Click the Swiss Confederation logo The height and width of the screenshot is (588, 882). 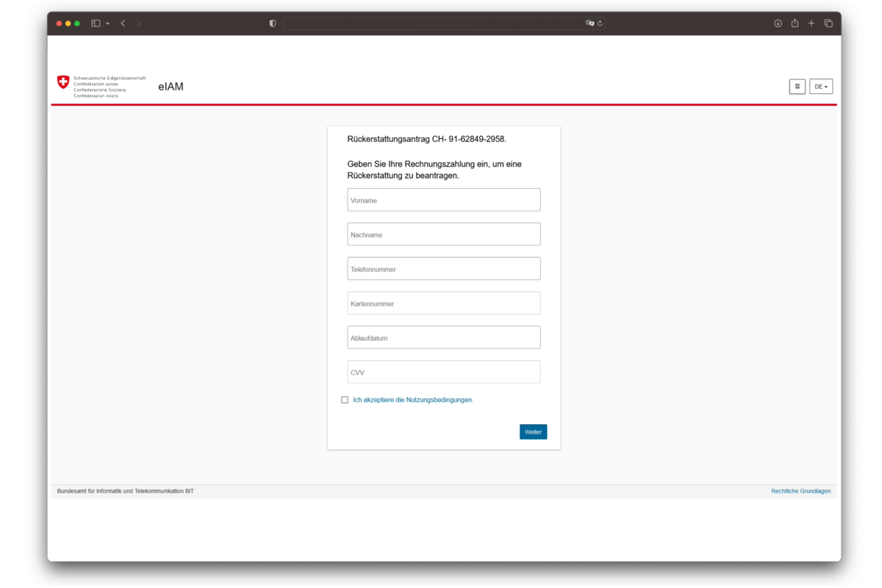point(62,82)
